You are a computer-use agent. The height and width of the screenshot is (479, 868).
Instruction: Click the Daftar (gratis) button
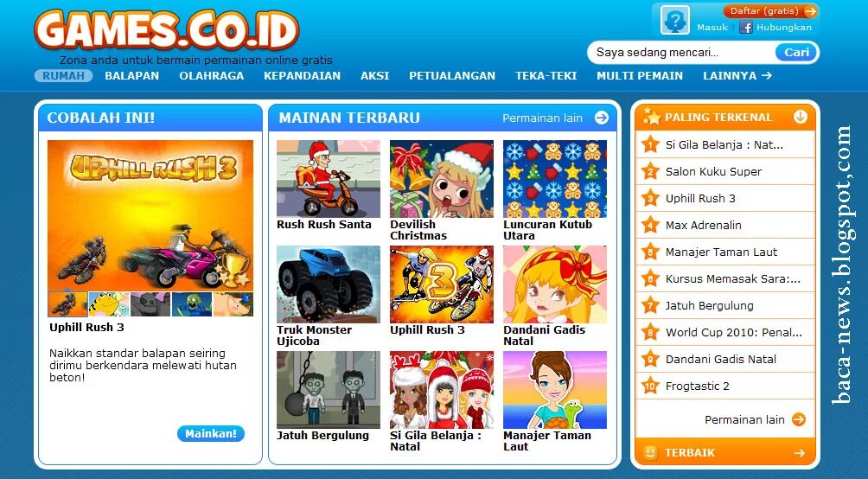click(770, 11)
